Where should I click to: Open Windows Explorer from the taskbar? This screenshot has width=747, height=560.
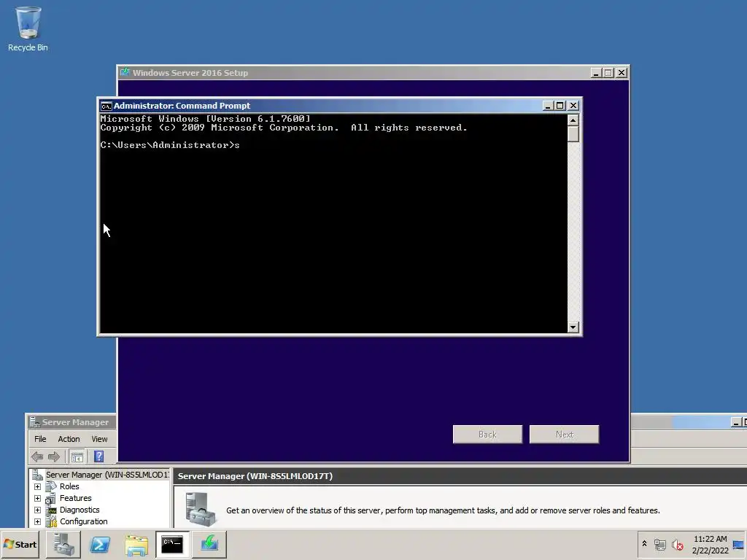(x=136, y=544)
